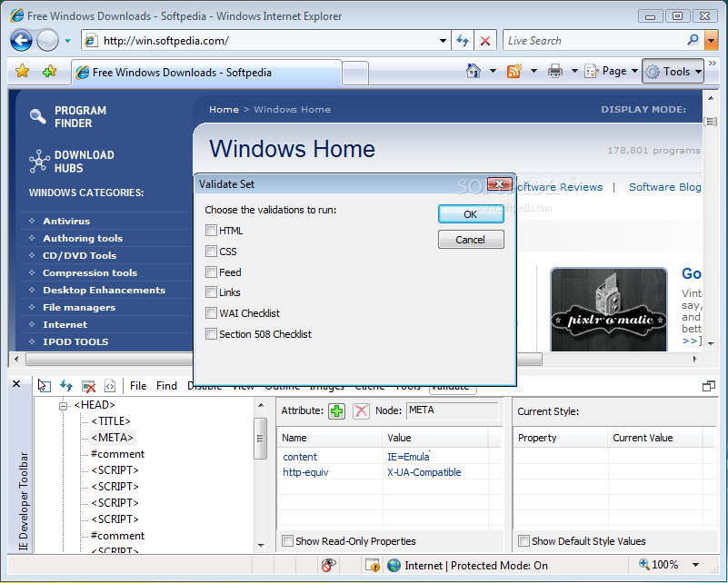The height and width of the screenshot is (583, 728).
Task: Open the zoom level dropdown arrow
Action: click(x=695, y=565)
